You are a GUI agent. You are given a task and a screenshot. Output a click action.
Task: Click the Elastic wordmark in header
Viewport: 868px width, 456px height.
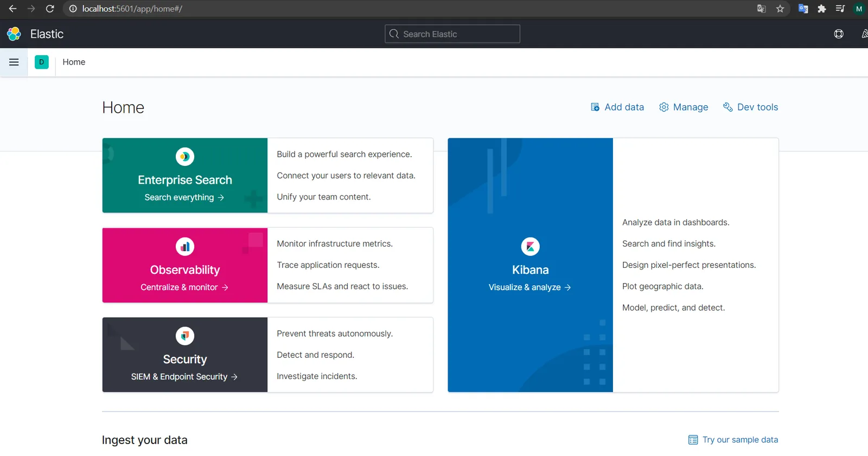click(47, 34)
